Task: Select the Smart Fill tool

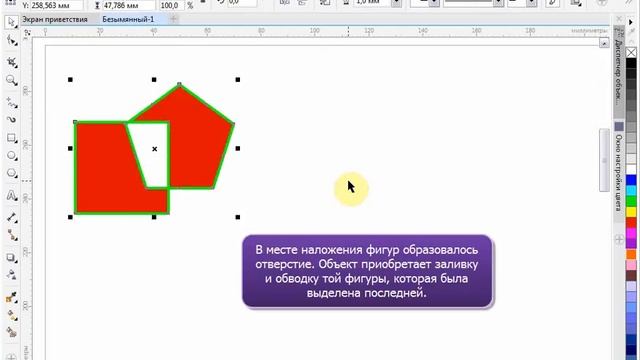Action: (11, 332)
